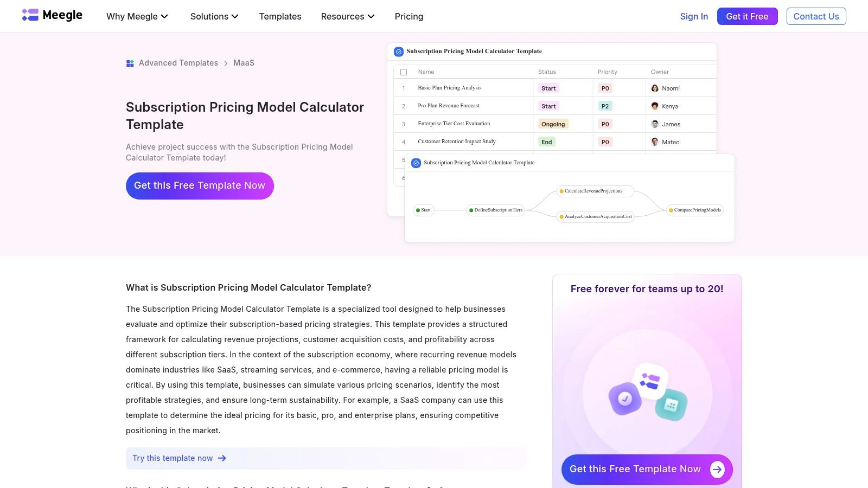Click the Sign In link

694,16
